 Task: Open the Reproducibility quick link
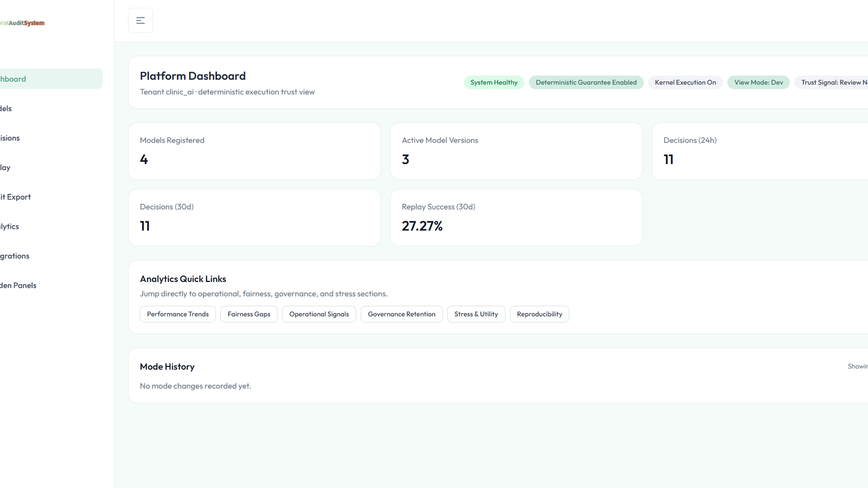[x=539, y=314]
